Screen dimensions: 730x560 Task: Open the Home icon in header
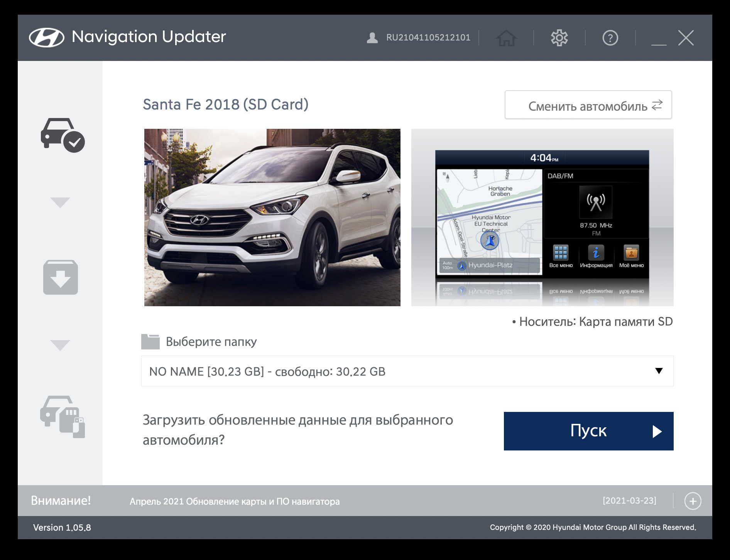click(506, 38)
